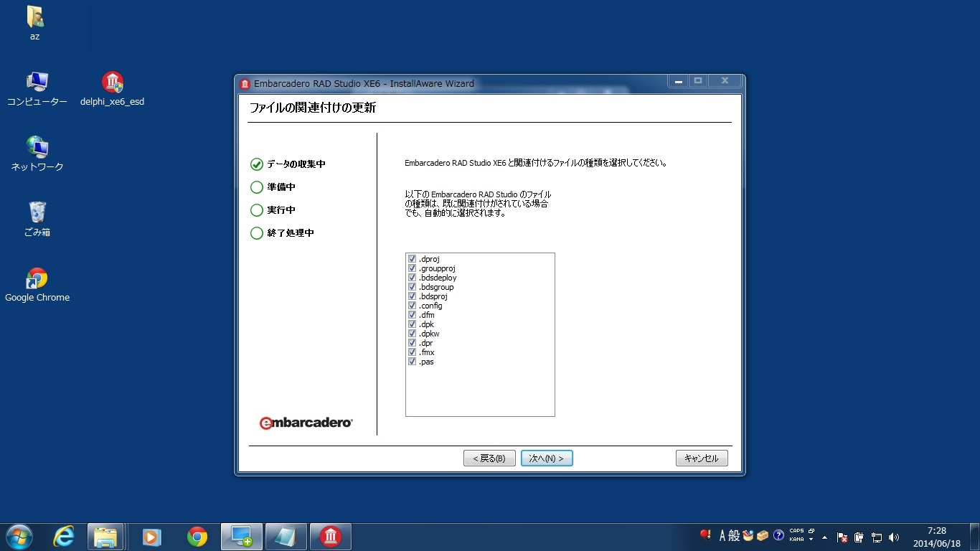Toggle the .config checkbox
This screenshot has width=980, height=551.
click(413, 306)
